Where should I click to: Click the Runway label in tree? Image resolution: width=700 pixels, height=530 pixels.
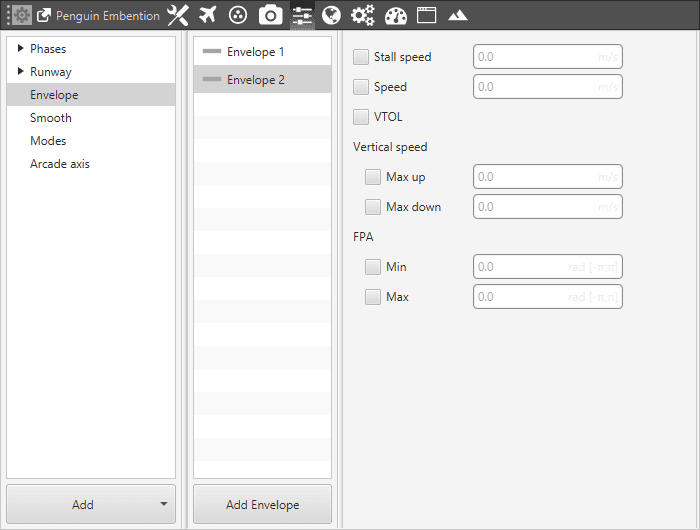tap(50, 72)
